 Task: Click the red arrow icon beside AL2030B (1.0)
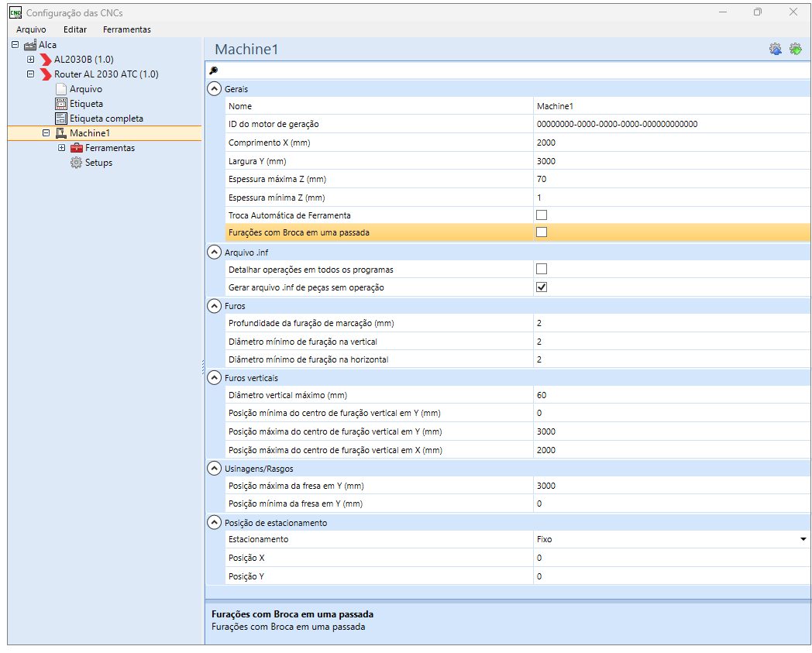pos(46,60)
